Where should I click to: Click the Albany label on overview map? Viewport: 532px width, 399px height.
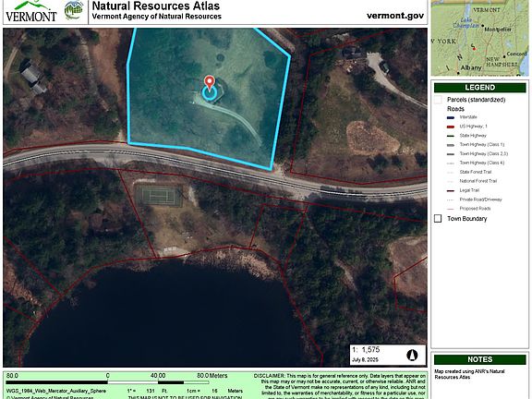click(x=471, y=67)
